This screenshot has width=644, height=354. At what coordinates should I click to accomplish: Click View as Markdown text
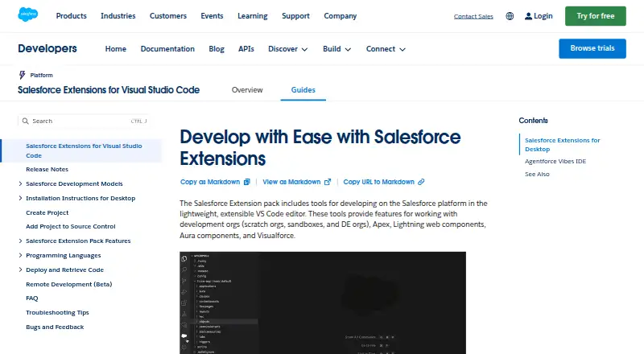click(291, 182)
